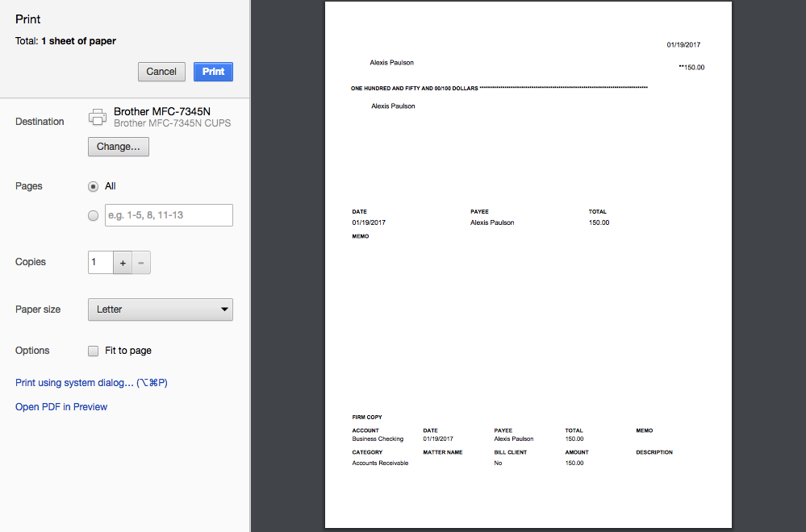
Task: Click the blue Print button
Action: tap(213, 72)
